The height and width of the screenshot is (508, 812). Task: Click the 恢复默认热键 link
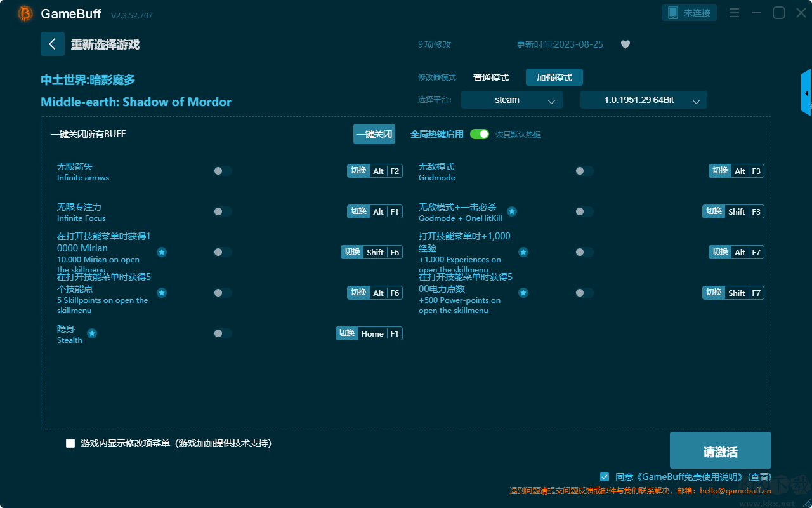pyautogui.click(x=518, y=135)
